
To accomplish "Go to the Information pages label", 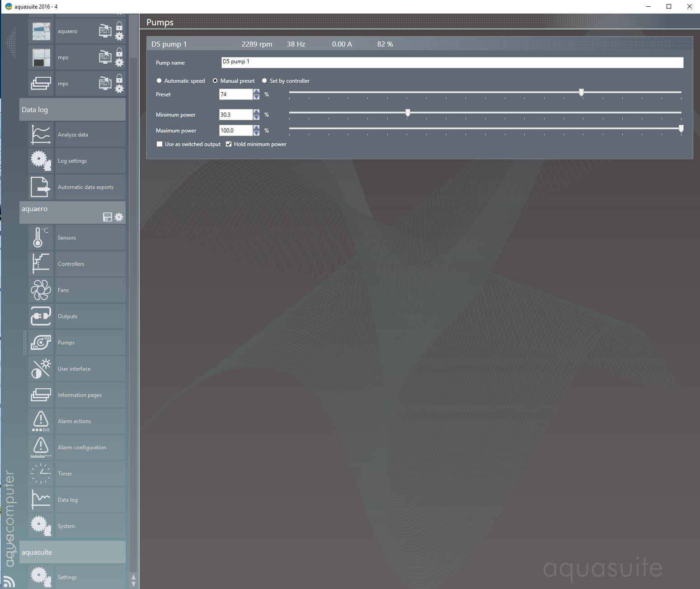I will click(80, 395).
